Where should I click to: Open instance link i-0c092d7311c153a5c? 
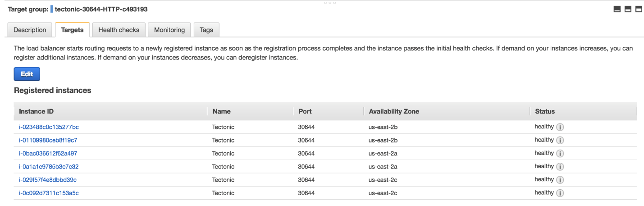(49, 193)
